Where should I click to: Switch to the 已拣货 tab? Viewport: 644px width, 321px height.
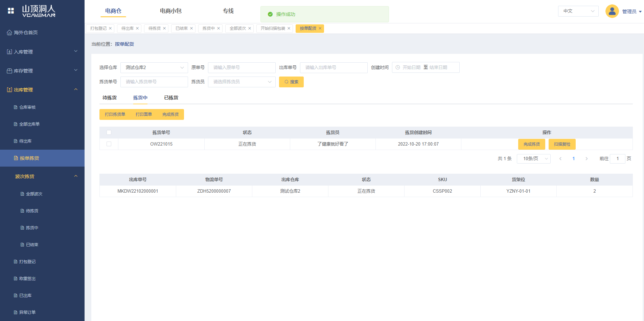(x=171, y=98)
